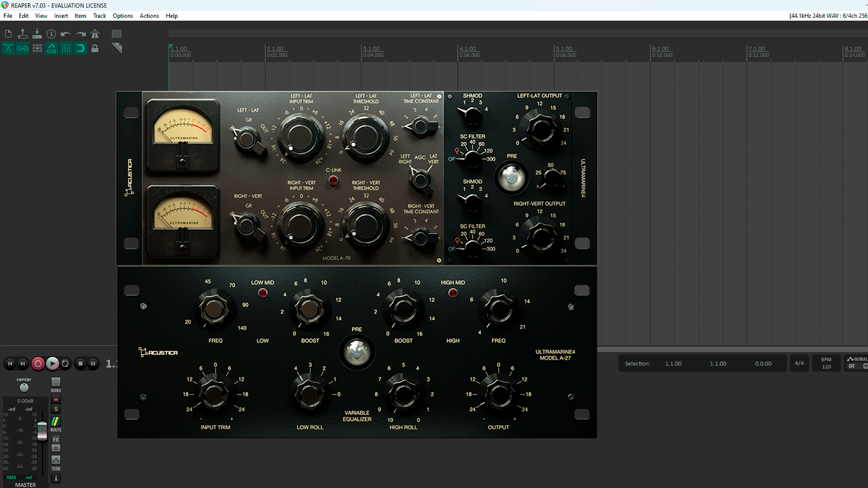Screen dimensions: 868x488
Task: Toggle master MONO button
Action: 56,382
